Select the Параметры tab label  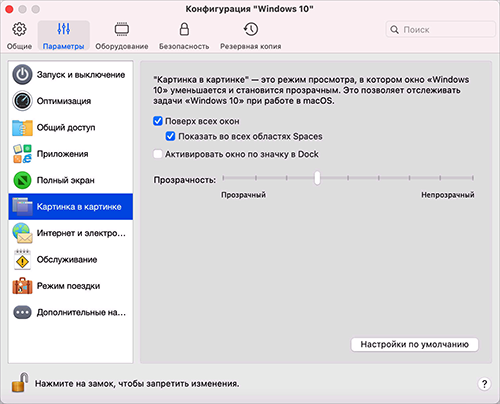tap(63, 46)
